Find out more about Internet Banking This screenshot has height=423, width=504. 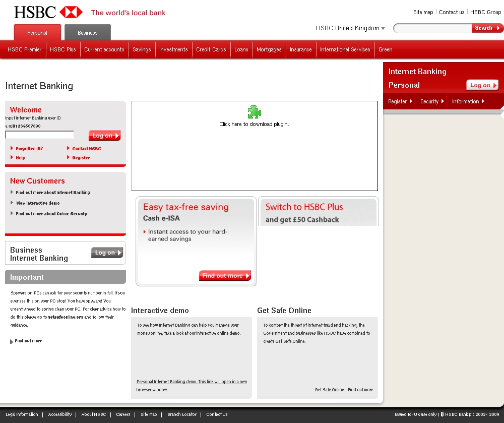53,192
